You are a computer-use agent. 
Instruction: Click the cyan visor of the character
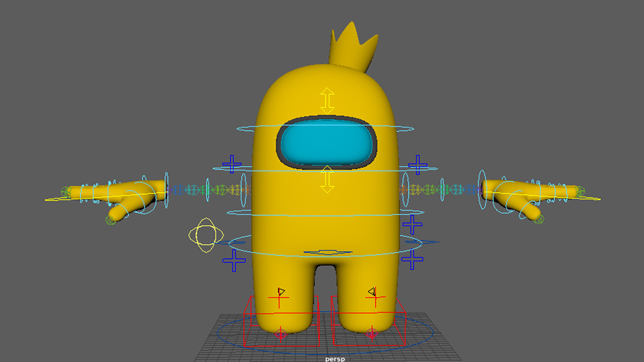coord(326,142)
